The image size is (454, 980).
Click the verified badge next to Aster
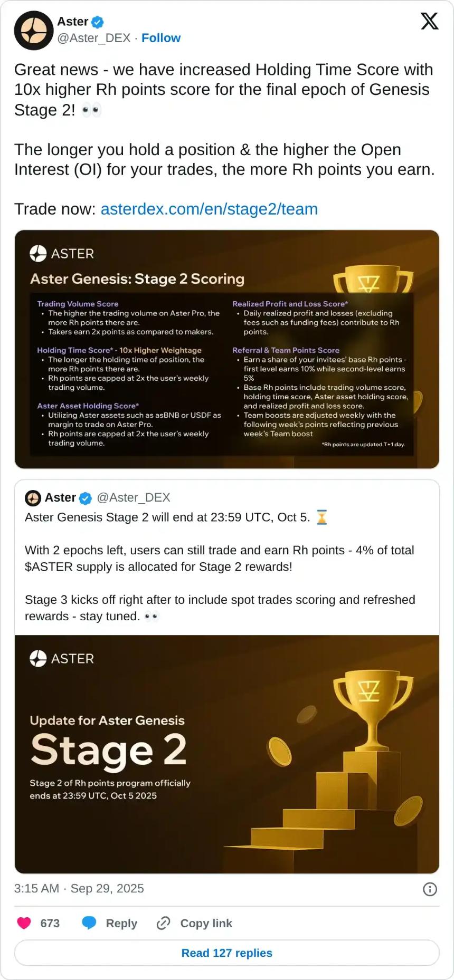[98, 22]
